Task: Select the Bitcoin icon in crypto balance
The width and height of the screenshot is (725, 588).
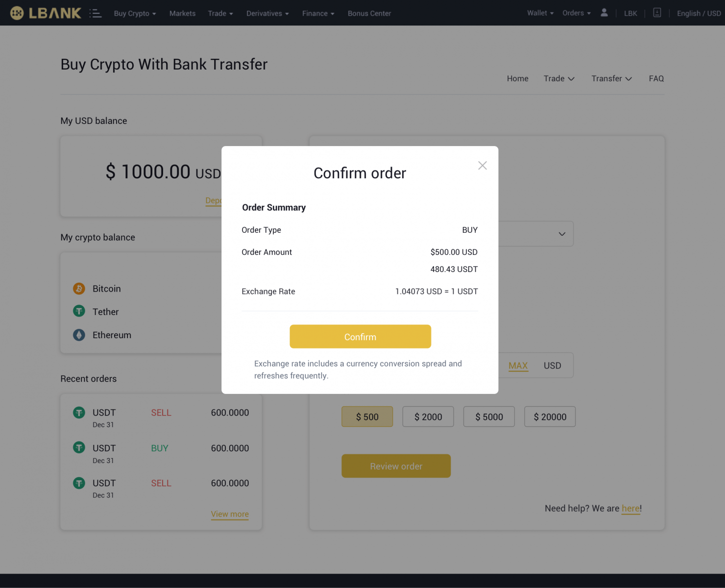Action: 79,289
